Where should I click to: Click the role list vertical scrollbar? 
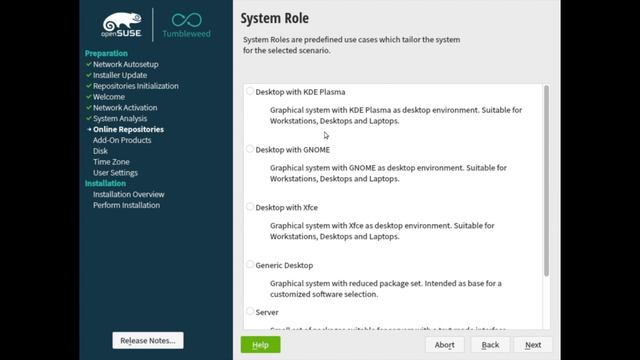pos(547,181)
